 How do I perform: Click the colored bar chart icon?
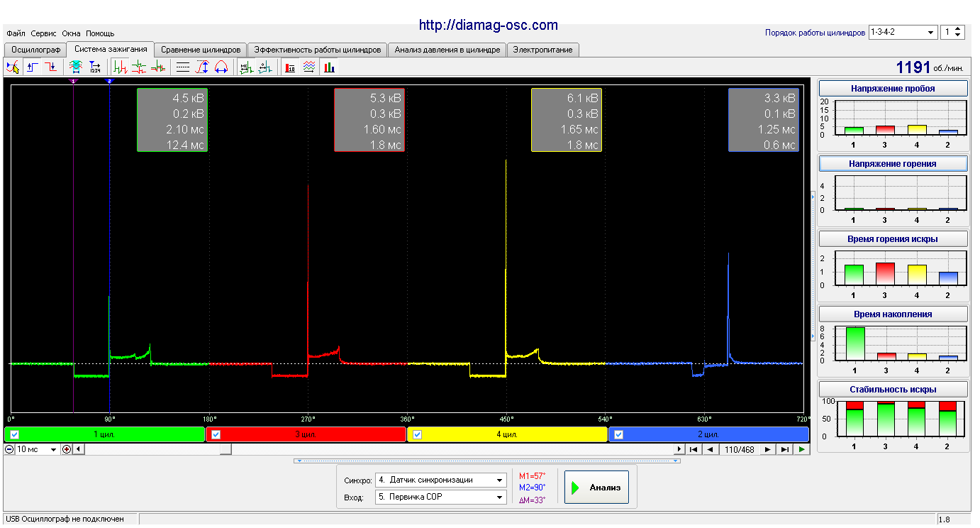329,67
